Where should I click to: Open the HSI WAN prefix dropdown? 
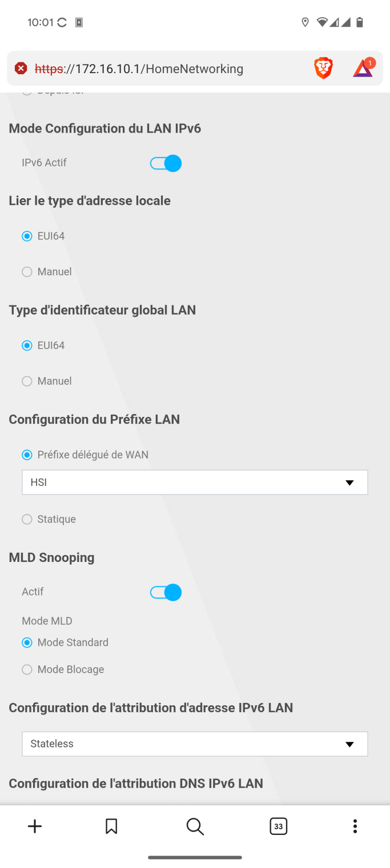[195, 483]
